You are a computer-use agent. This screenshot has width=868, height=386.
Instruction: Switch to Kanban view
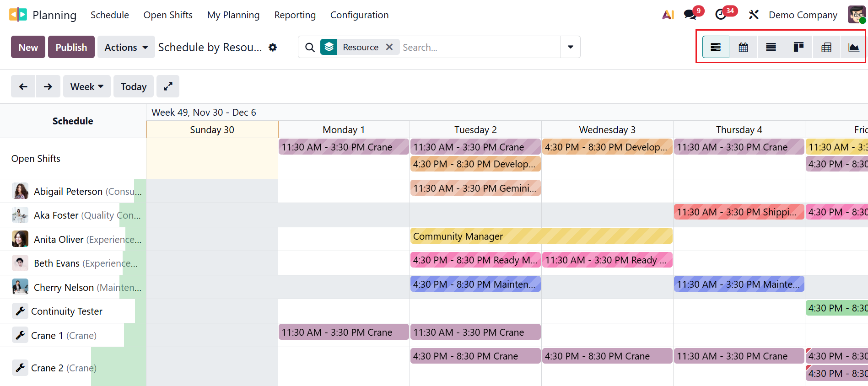click(x=798, y=47)
